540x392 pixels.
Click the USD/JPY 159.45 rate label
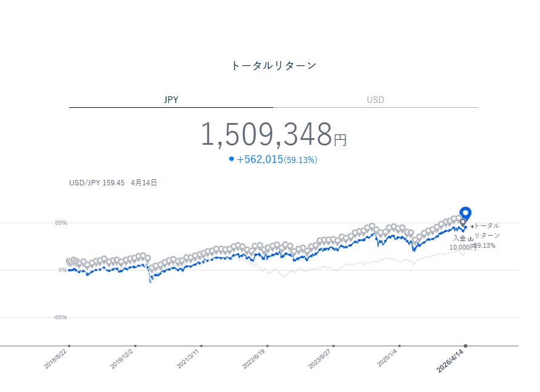(x=97, y=182)
